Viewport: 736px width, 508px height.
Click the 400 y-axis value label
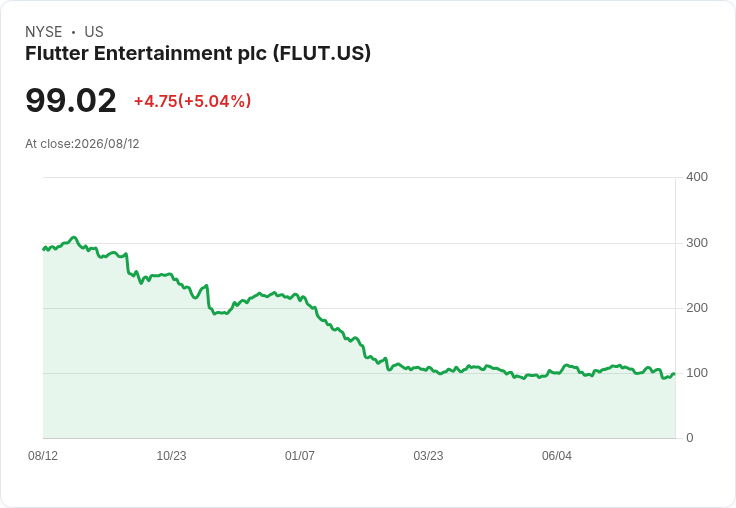pos(697,177)
